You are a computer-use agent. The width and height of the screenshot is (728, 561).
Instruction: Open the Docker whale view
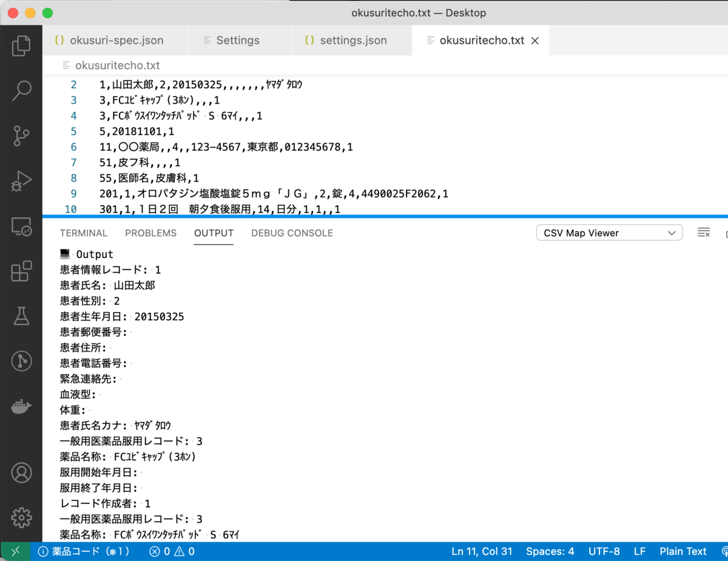[x=21, y=406]
